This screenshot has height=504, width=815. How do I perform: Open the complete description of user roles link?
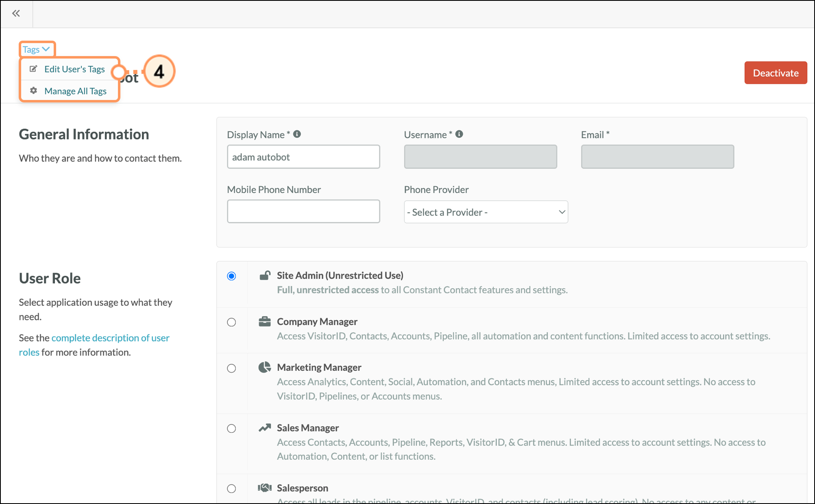click(x=94, y=345)
